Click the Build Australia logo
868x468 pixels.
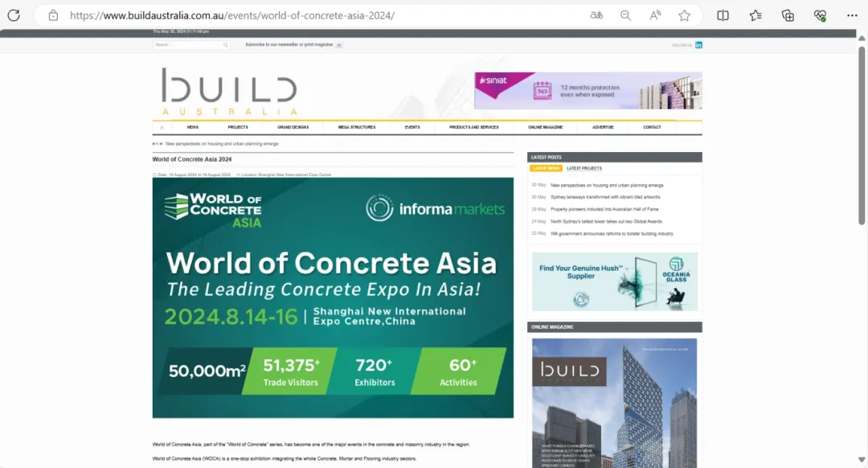230,92
